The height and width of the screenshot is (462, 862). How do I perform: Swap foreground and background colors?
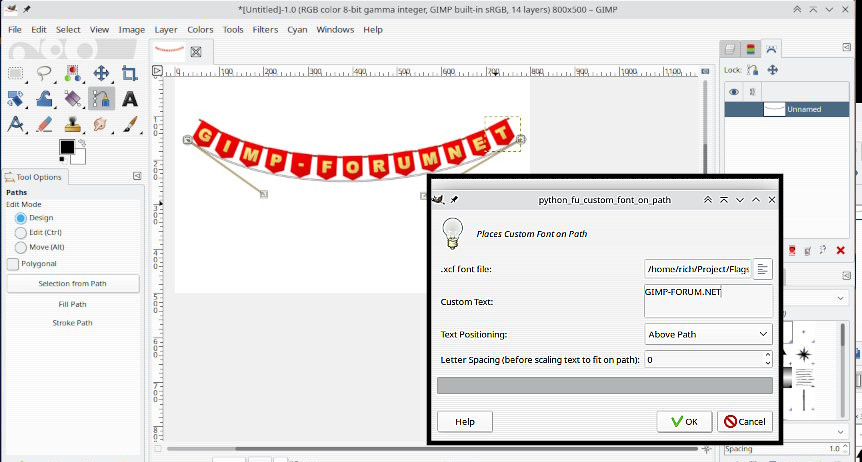(x=82, y=143)
